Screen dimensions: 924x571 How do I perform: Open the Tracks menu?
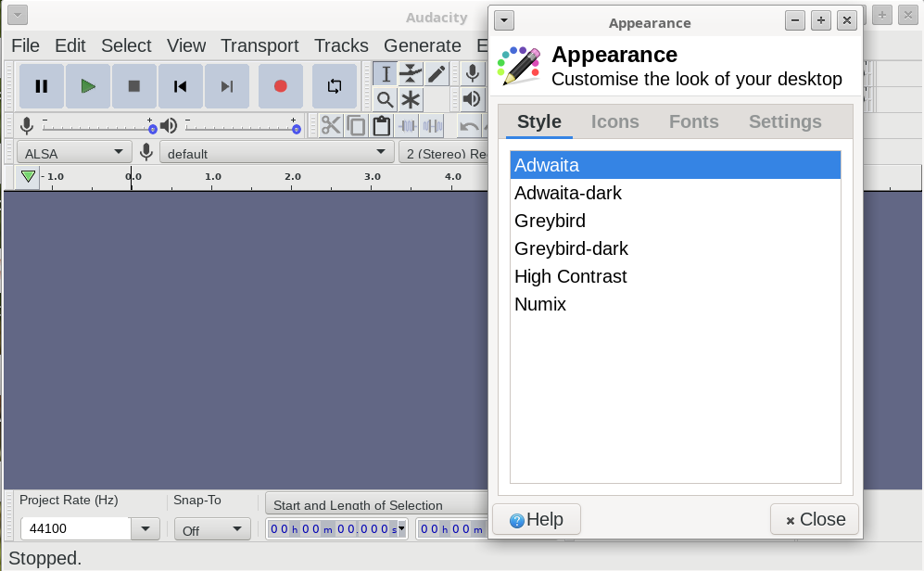point(341,45)
